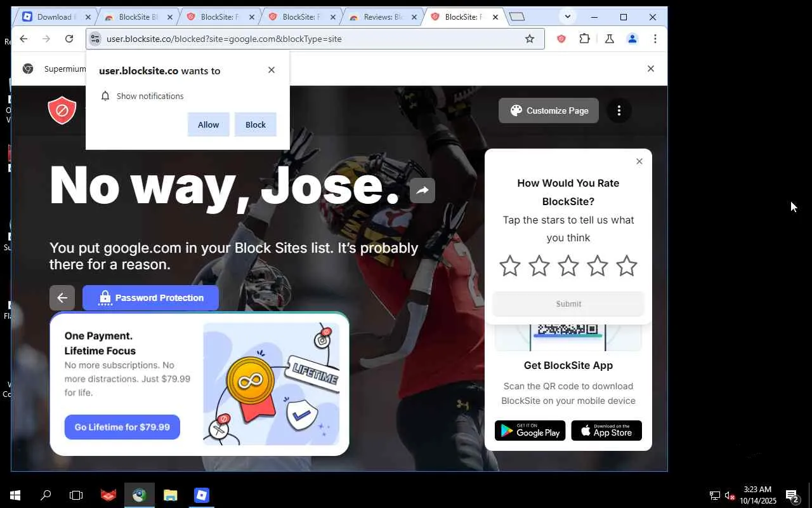
Task: Rate BlockSite three stars
Action: tap(568, 266)
